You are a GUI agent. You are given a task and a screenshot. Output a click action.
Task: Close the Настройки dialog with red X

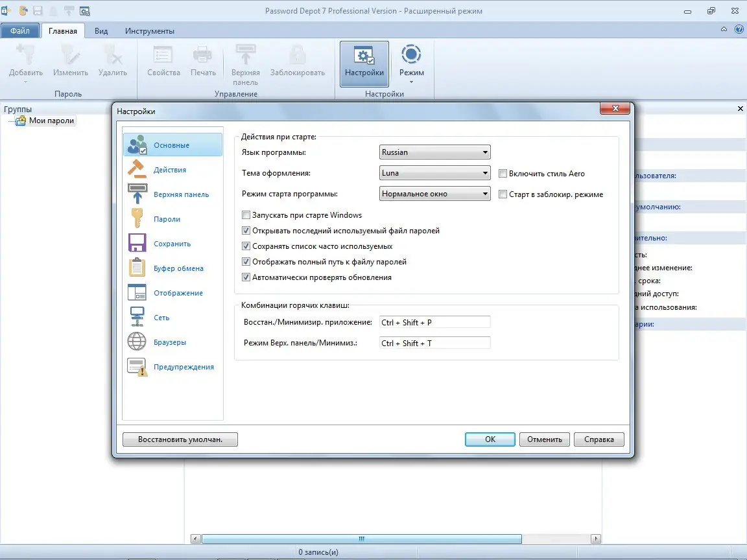(615, 108)
